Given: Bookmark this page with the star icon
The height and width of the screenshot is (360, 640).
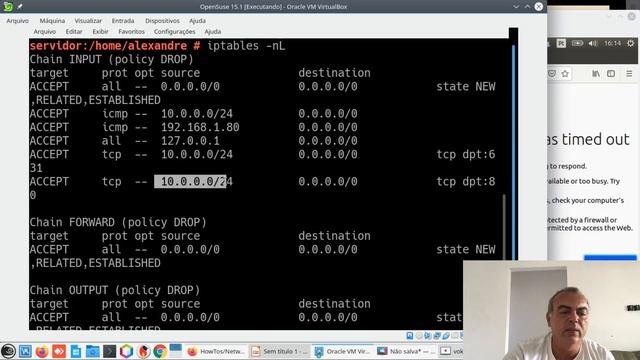Looking at the screenshot, I should click(x=565, y=74).
